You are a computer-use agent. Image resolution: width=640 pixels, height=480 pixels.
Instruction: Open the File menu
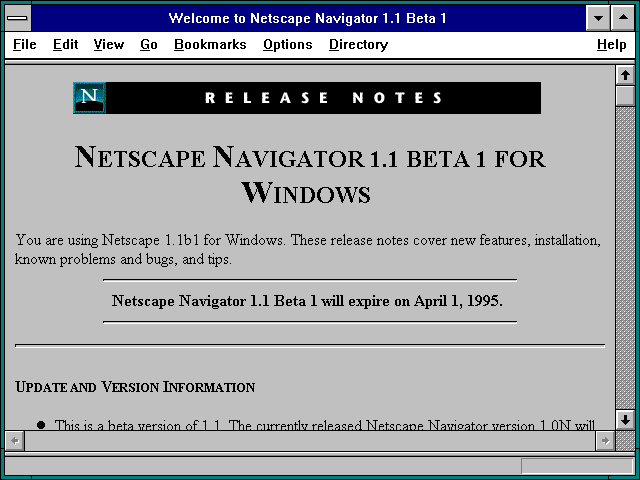tap(24, 44)
